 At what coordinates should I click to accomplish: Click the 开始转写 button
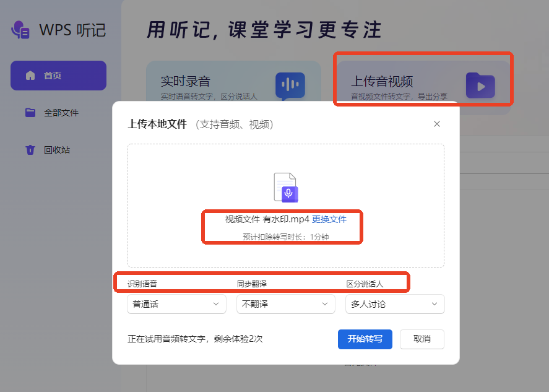365,339
